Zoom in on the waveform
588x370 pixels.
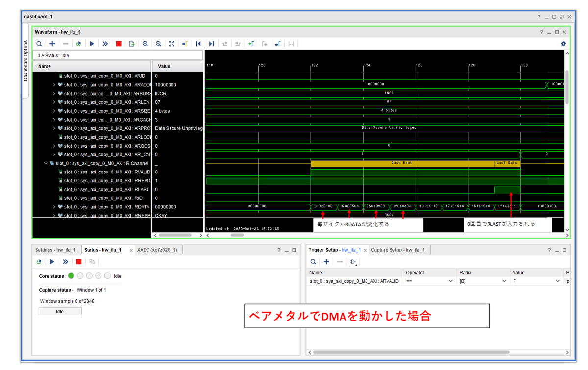pos(145,44)
